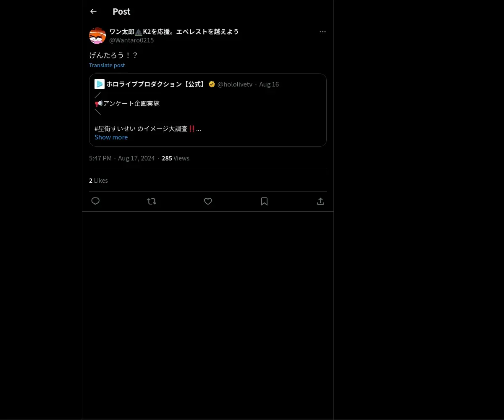Go back using the arrow beside Post
Screen dimensions: 504x420
coord(93,12)
